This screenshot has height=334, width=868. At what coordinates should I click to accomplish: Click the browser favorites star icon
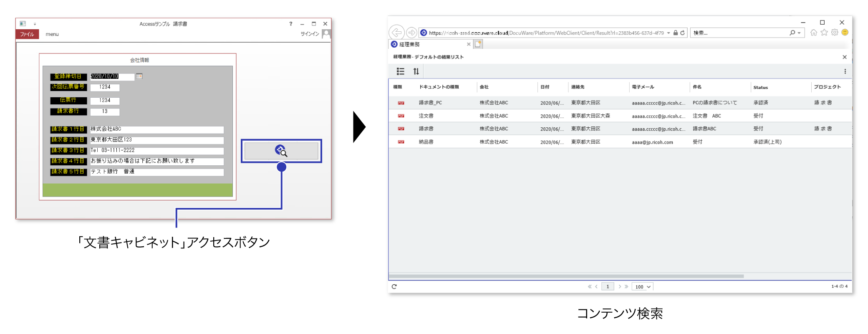click(x=824, y=33)
